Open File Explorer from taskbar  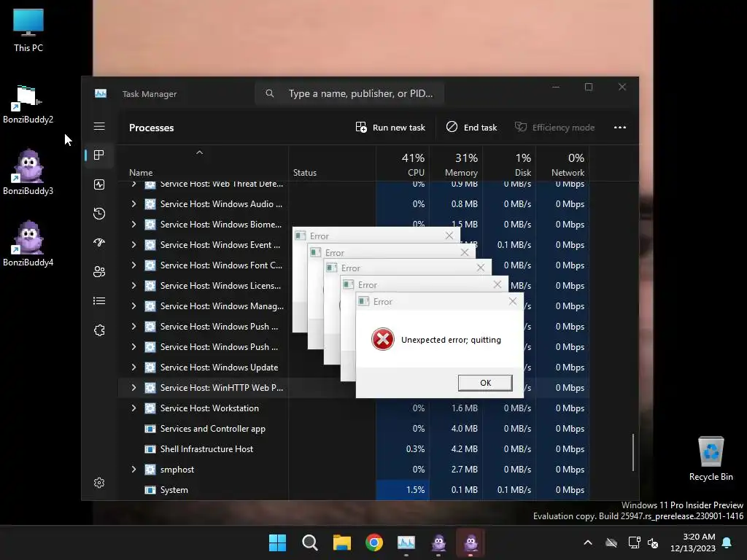[342, 542]
